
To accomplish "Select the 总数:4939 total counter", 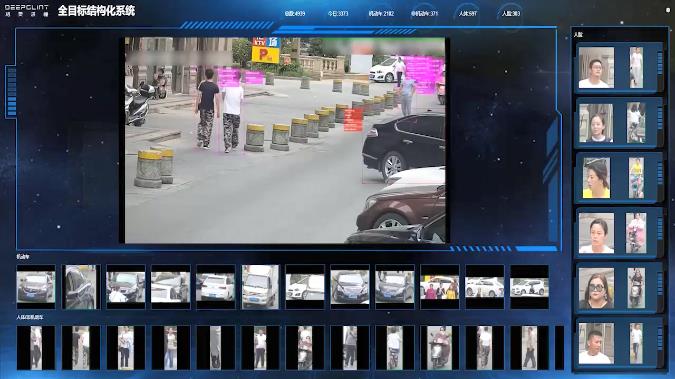I will click(x=295, y=14).
